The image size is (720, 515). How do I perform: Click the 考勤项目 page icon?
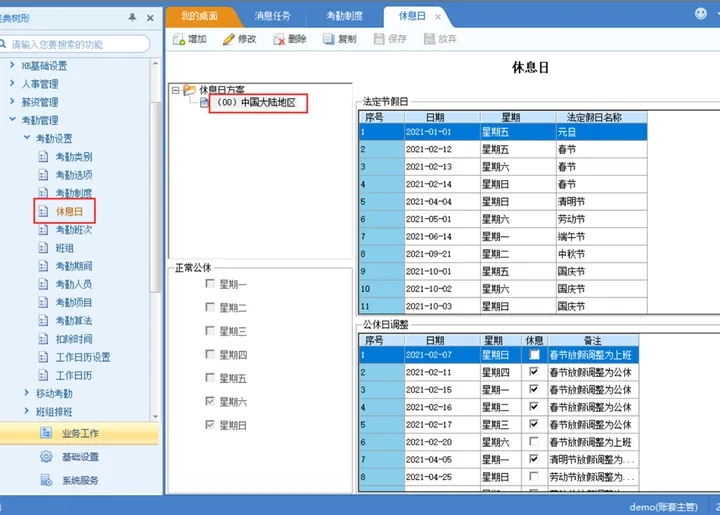point(43,302)
